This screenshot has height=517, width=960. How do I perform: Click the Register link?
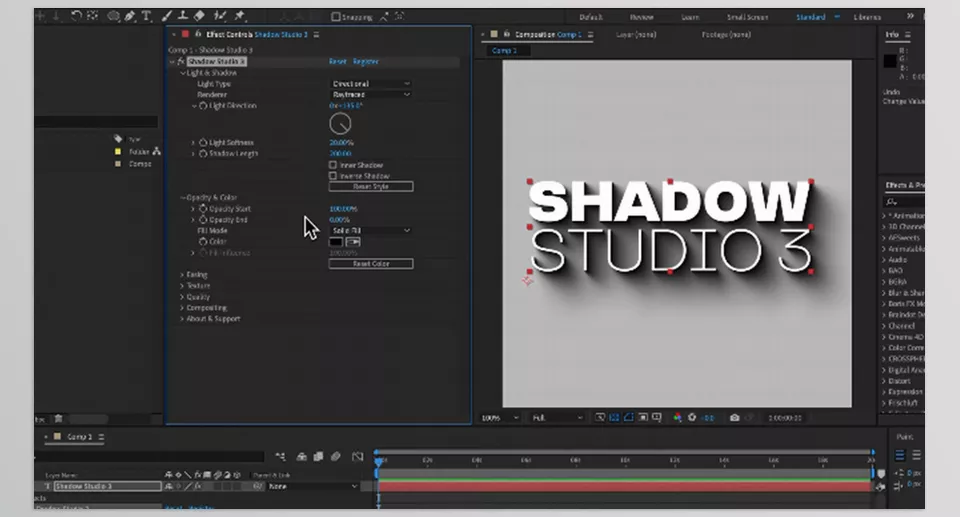[366, 62]
